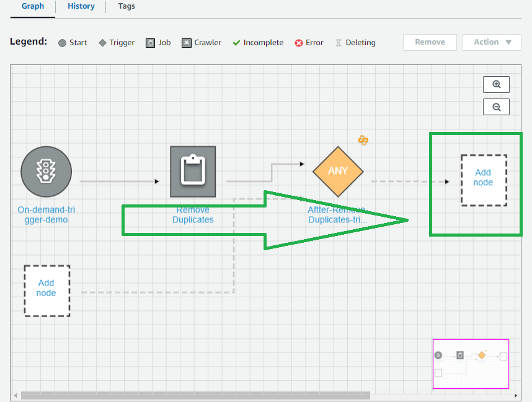Click the Legend: label text
The height and width of the screenshot is (402, 532).
pyautogui.click(x=29, y=42)
